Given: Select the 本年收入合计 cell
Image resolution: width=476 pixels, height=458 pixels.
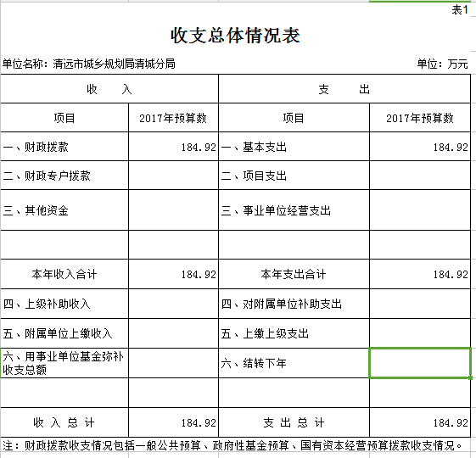Looking at the screenshot, I should pyautogui.click(x=64, y=274).
